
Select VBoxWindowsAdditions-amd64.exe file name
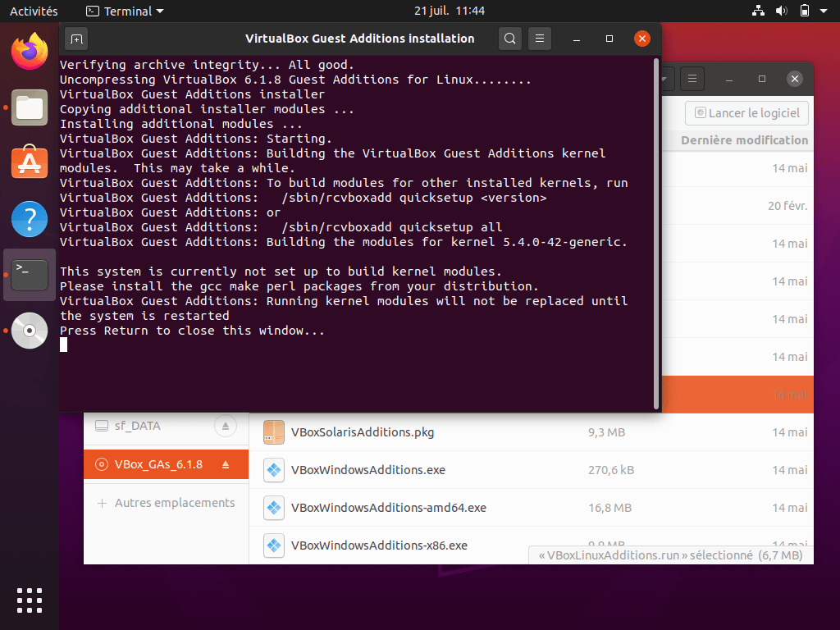click(388, 508)
